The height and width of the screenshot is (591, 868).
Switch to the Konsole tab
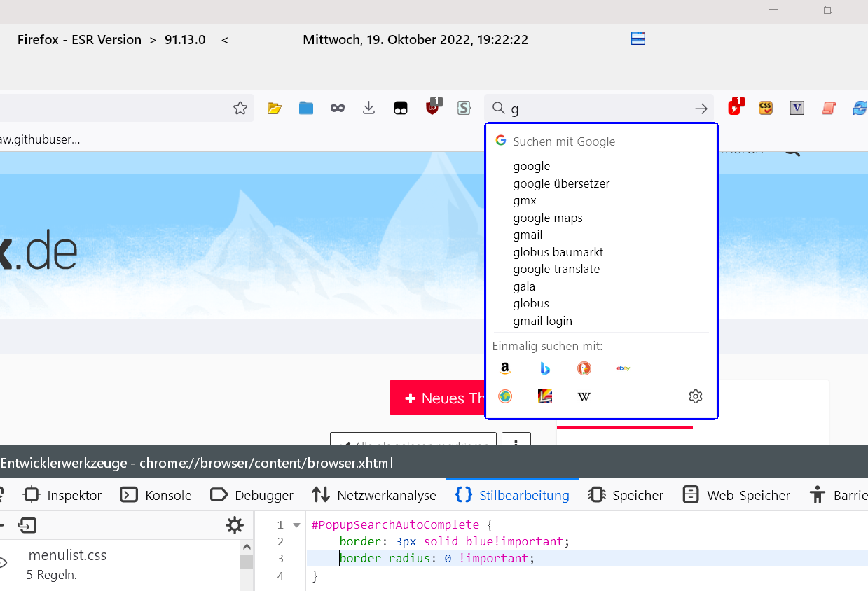click(156, 495)
